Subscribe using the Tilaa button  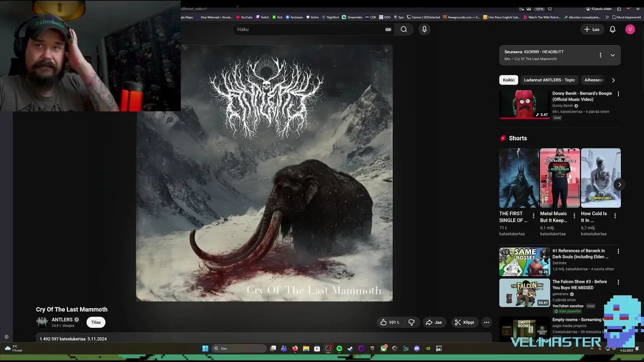click(96, 322)
